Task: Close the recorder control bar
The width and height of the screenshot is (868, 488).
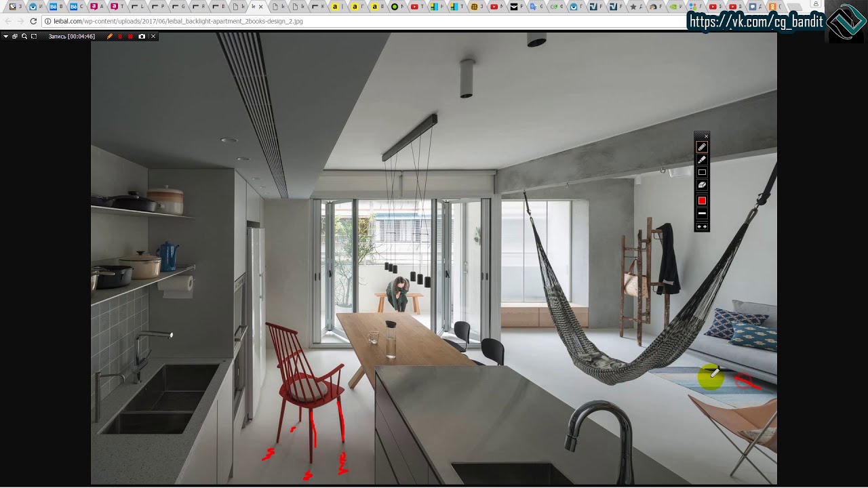Action: point(153,36)
